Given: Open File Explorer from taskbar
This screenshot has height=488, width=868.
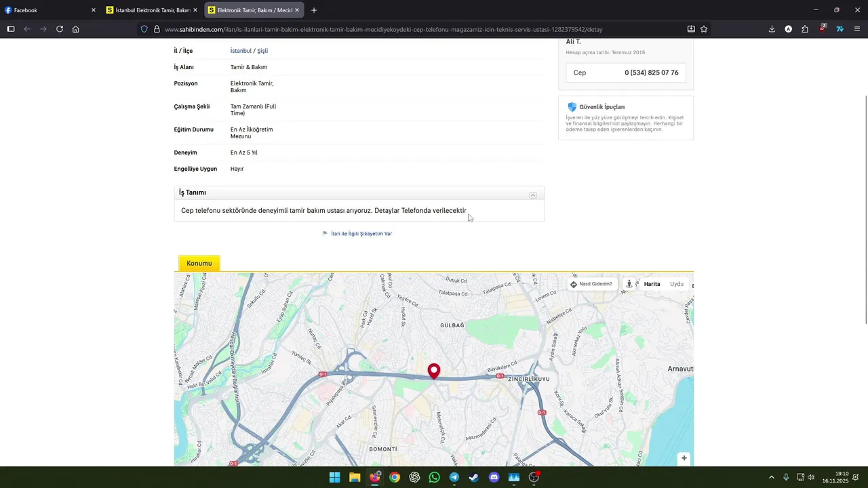Looking at the screenshot, I should click(x=355, y=477).
